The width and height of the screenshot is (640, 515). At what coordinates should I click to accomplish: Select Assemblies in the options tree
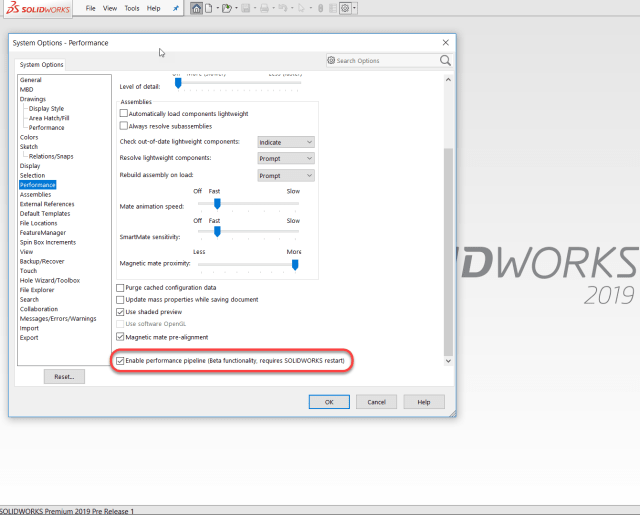(x=36, y=195)
